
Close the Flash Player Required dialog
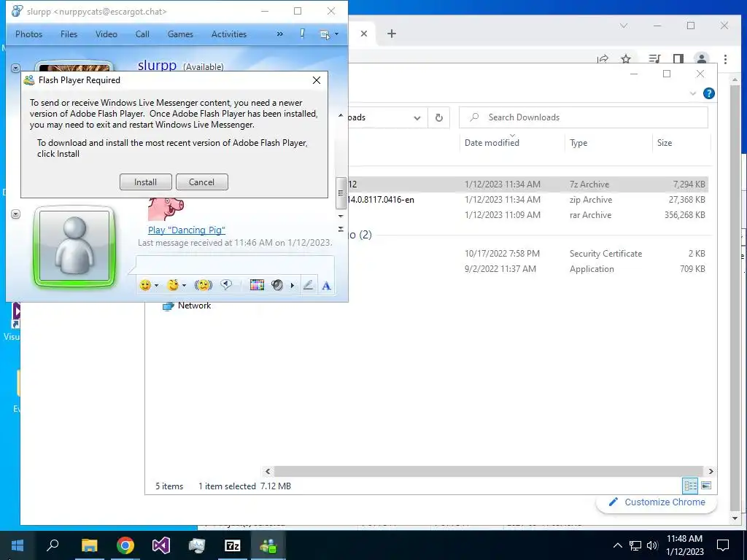pos(317,80)
